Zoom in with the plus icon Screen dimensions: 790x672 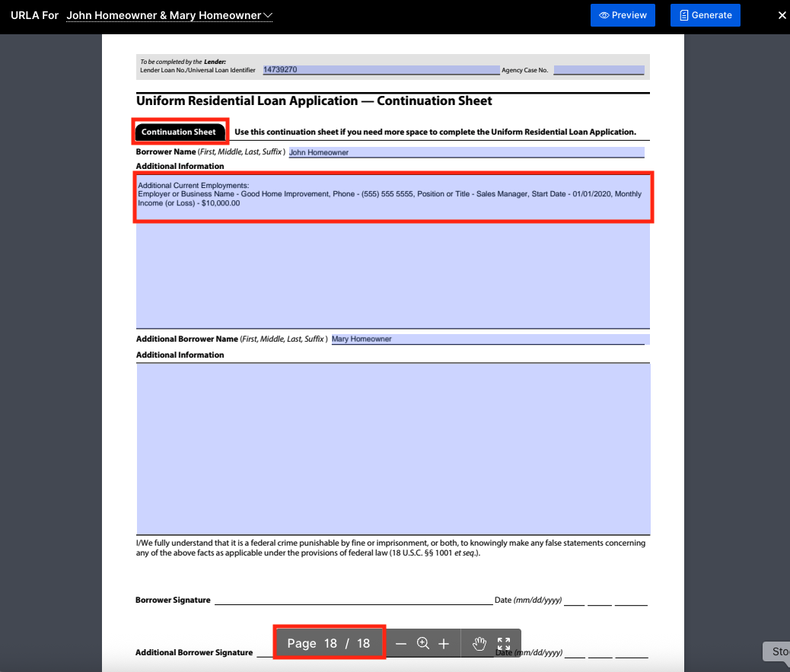(x=444, y=643)
